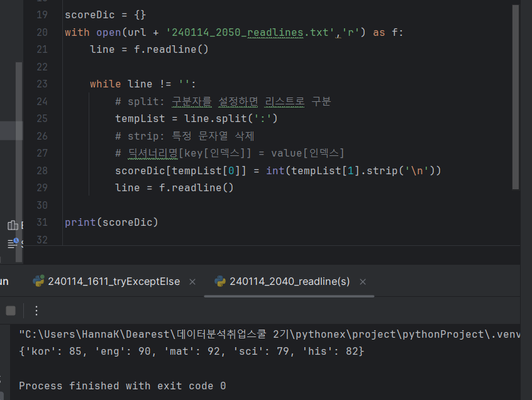Click Python icon on readline(s) run tab
The height and width of the screenshot is (400, 532).
(x=220, y=281)
